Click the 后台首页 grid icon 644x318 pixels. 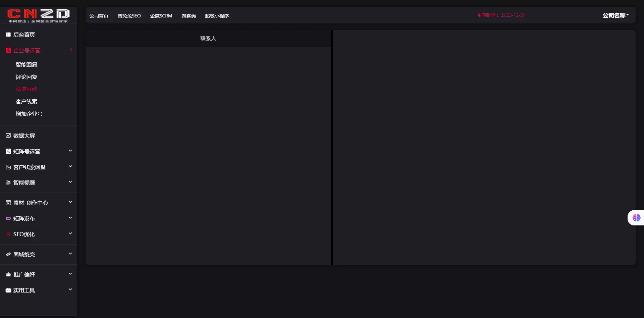pyautogui.click(x=8, y=35)
